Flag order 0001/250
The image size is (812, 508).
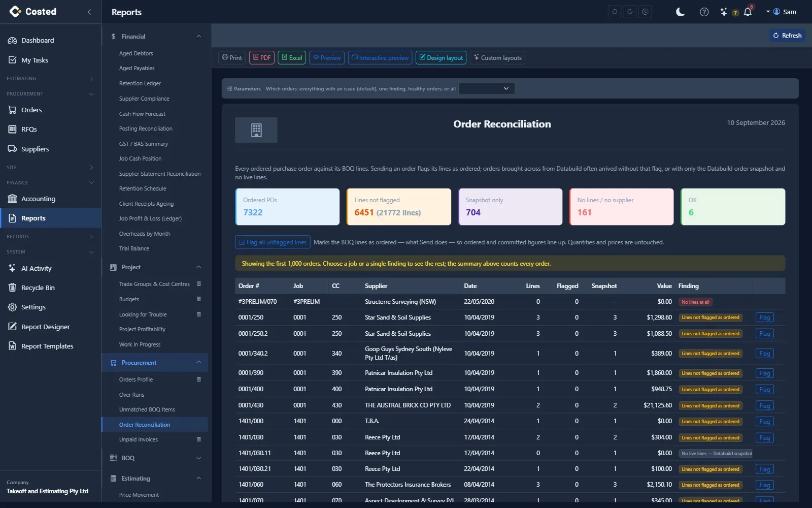tap(764, 317)
